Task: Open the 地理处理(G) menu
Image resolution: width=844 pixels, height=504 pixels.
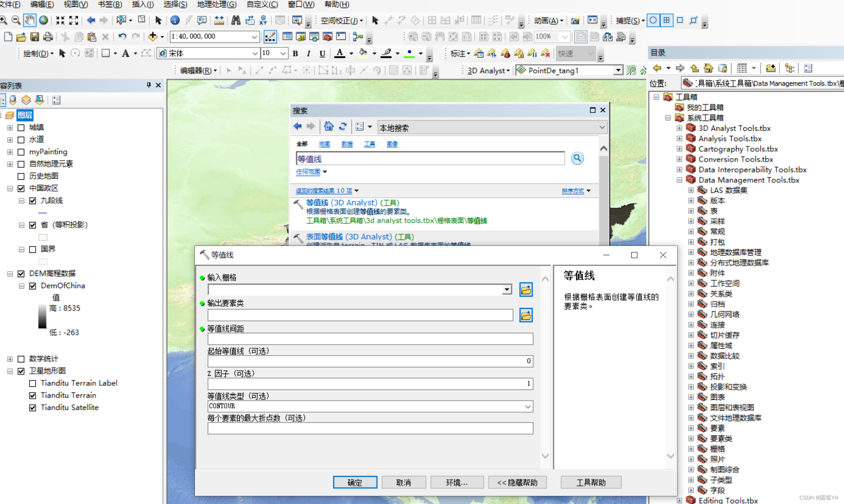Action: click(x=216, y=4)
